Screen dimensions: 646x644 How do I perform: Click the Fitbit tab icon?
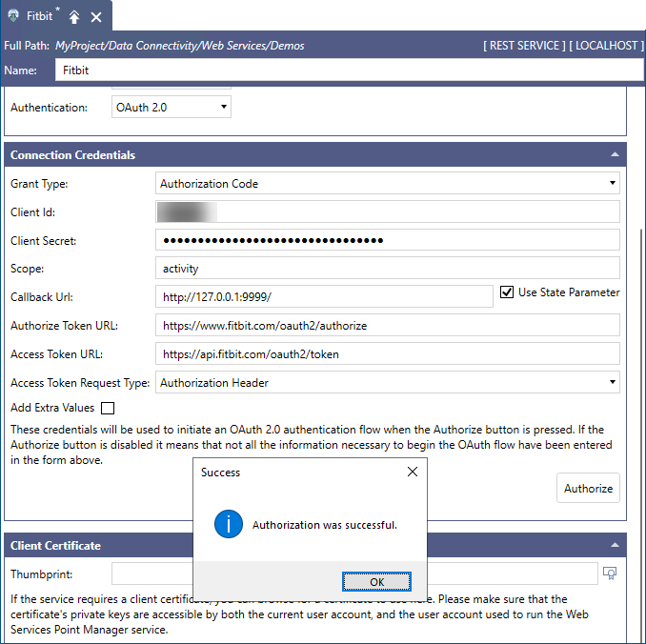(x=13, y=16)
